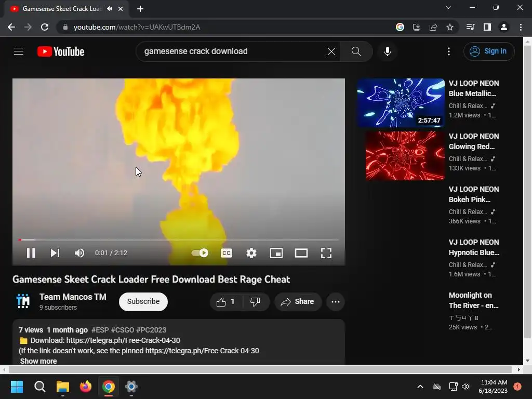Dislike the video

pyautogui.click(x=256, y=302)
